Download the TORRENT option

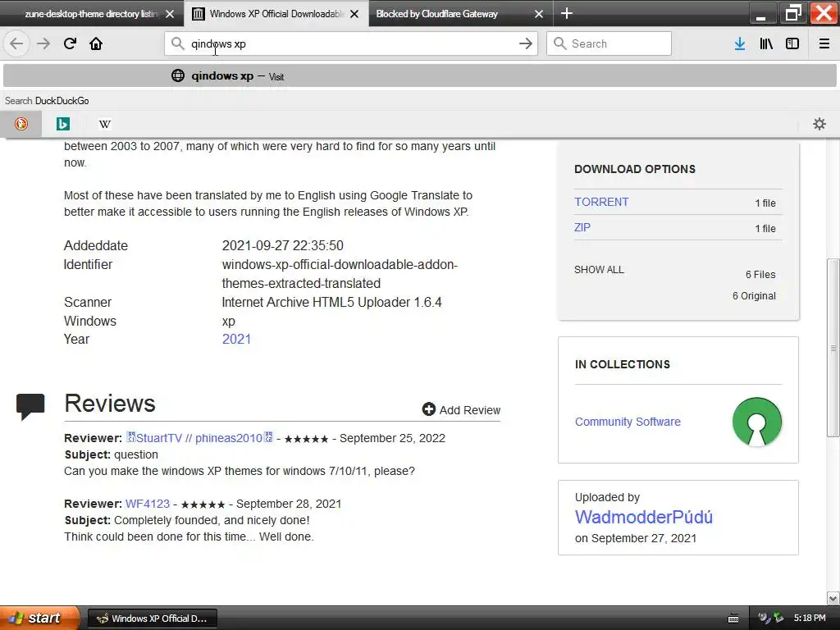601,202
